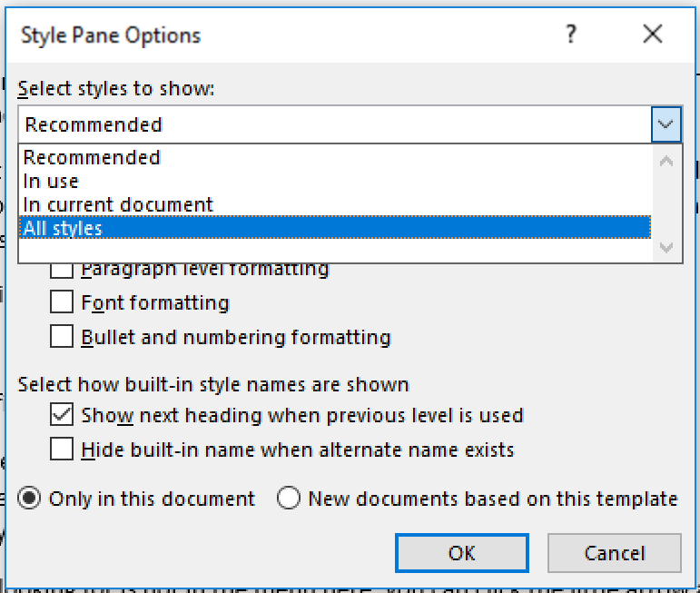Screen dimensions: 700x593
Task: Choose New documents based on this template
Action: [x=289, y=499]
